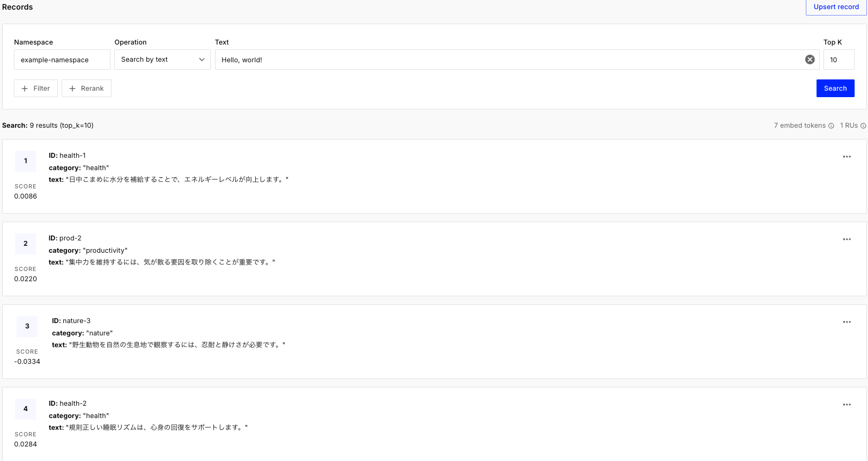The image size is (868, 461).
Task: Select the rank 3 badge
Action: pyautogui.click(x=27, y=326)
